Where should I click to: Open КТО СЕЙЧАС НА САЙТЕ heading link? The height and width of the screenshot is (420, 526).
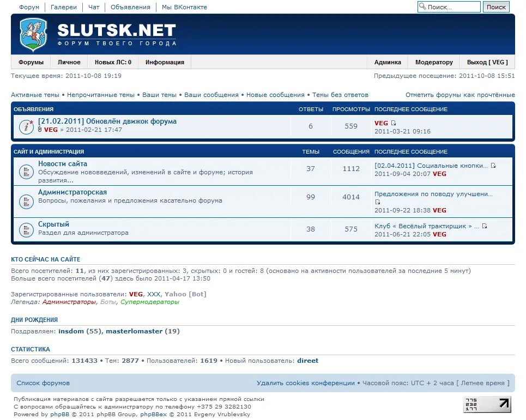click(46, 259)
